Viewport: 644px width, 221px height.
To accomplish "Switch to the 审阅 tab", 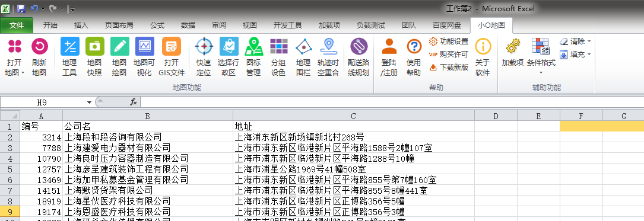I will [219, 25].
